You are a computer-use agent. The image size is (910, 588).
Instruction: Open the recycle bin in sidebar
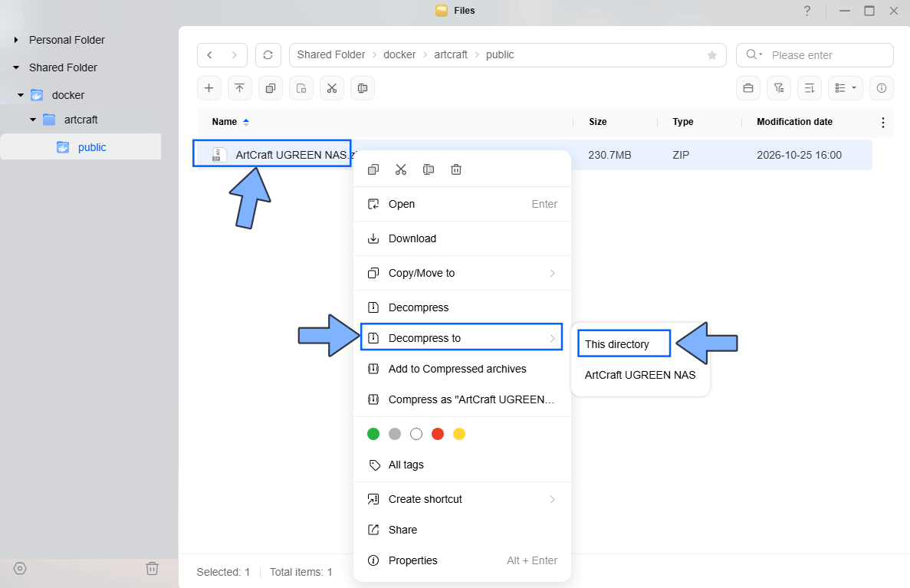[152, 568]
